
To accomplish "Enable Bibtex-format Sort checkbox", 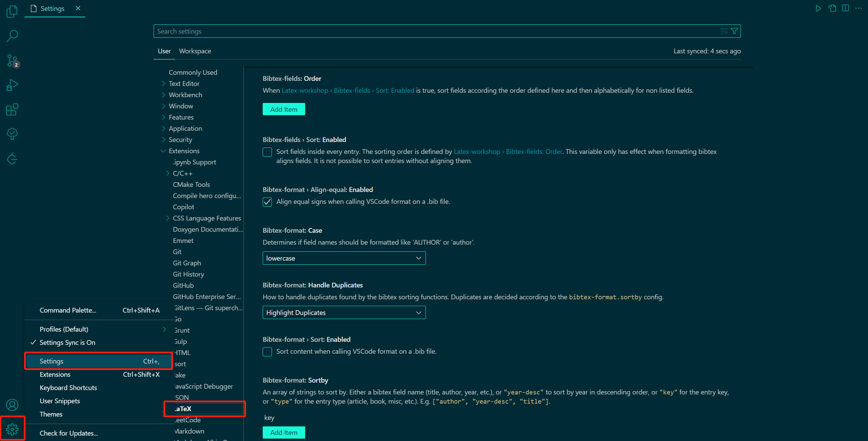I will [267, 352].
